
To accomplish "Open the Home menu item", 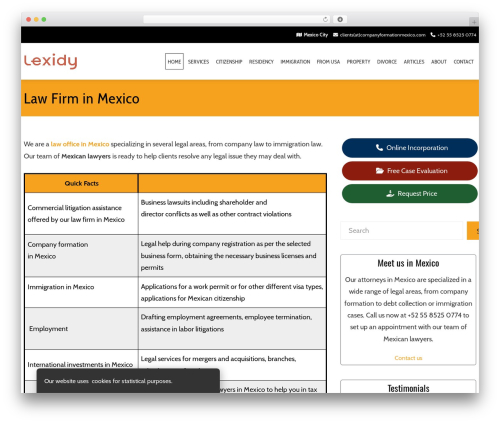I will coord(174,62).
